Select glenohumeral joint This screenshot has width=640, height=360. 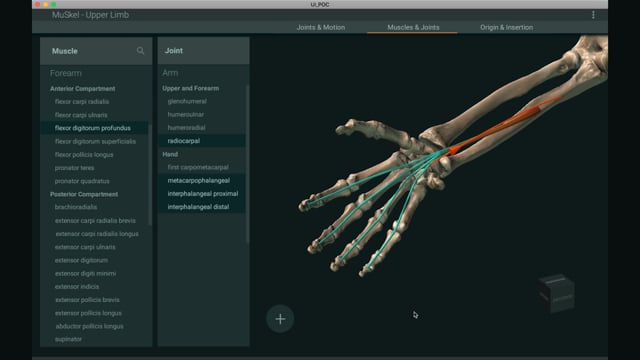pyautogui.click(x=187, y=101)
